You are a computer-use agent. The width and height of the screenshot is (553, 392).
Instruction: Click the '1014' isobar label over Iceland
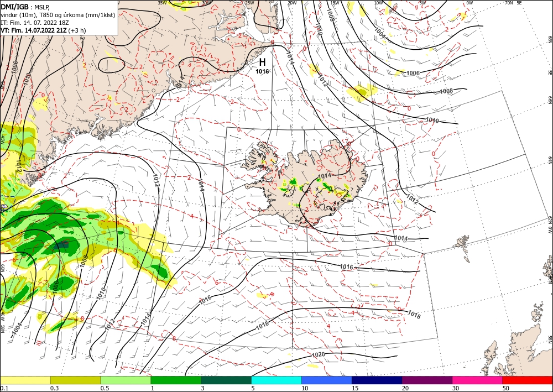[325, 176]
